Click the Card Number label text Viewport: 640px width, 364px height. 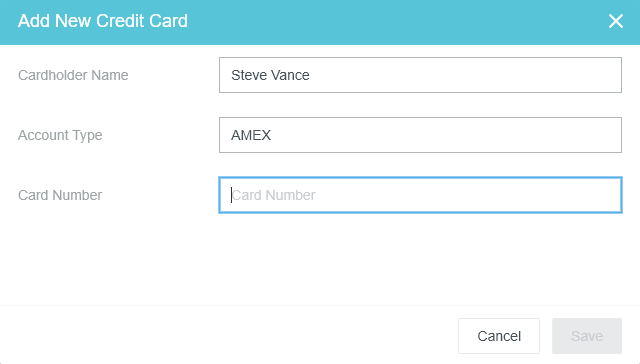[60, 195]
